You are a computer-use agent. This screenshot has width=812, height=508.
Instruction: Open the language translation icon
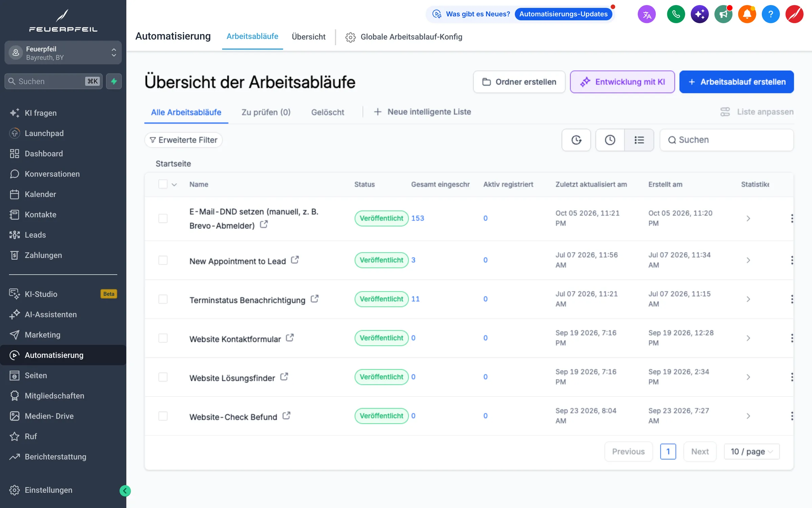coord(647,14)
